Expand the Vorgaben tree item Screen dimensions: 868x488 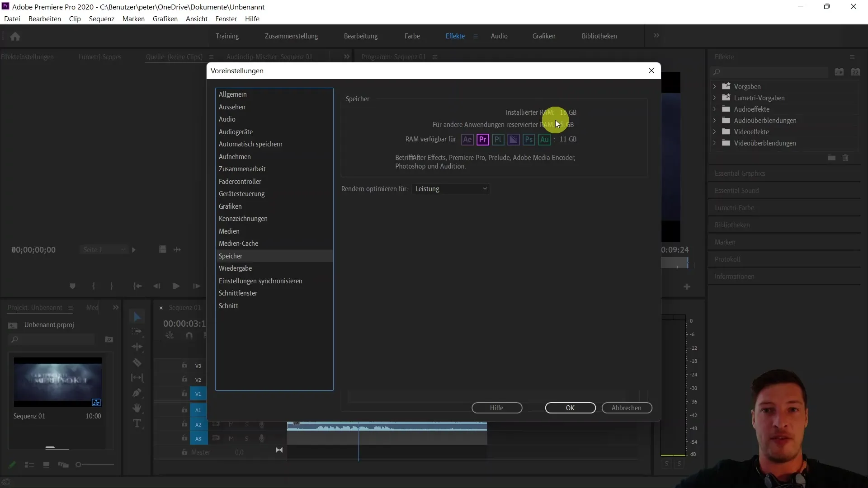pos(714,86)
